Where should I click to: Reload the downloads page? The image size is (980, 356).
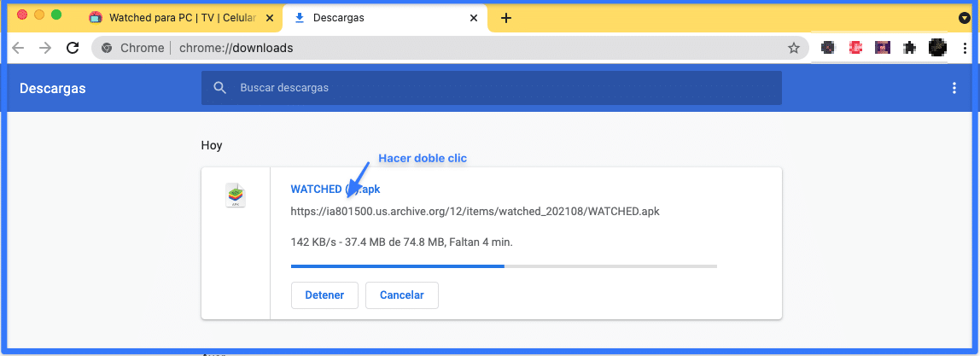point(73,48)
